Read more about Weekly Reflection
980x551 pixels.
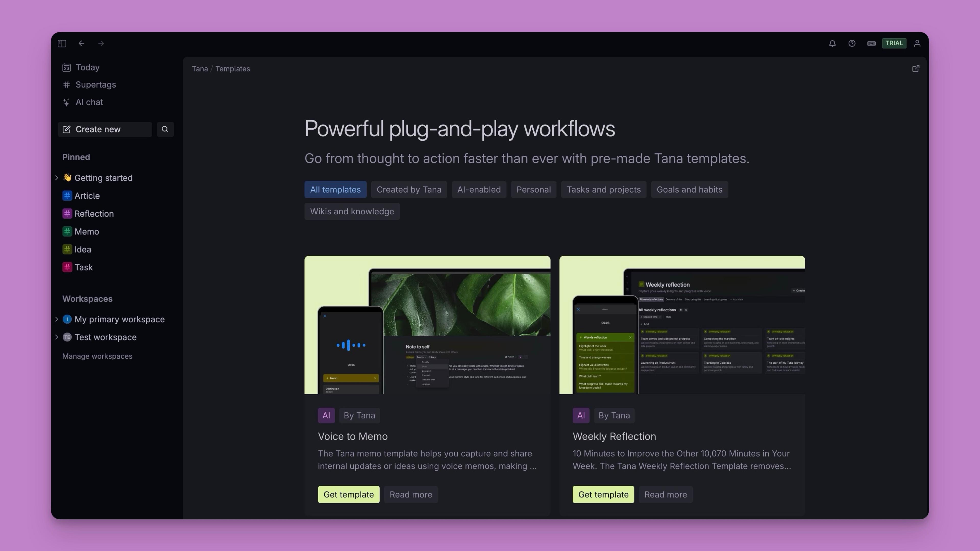tap(665, 494)
